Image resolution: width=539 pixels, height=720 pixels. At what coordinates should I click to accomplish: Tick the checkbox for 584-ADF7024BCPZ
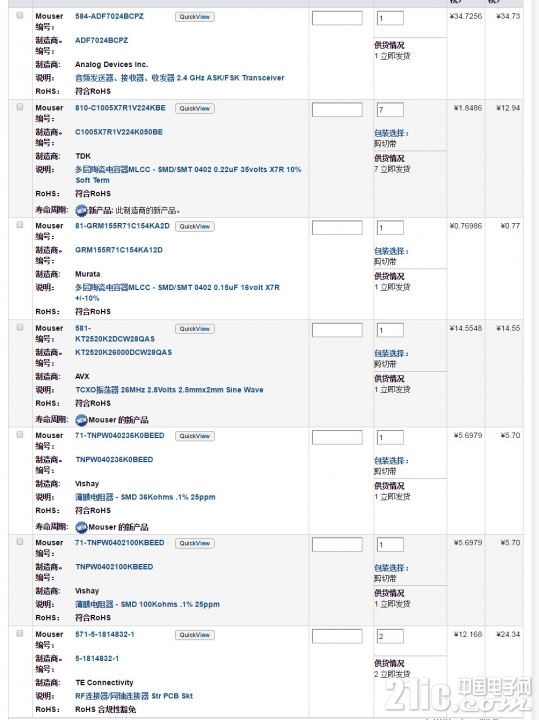tap(20, 15)
